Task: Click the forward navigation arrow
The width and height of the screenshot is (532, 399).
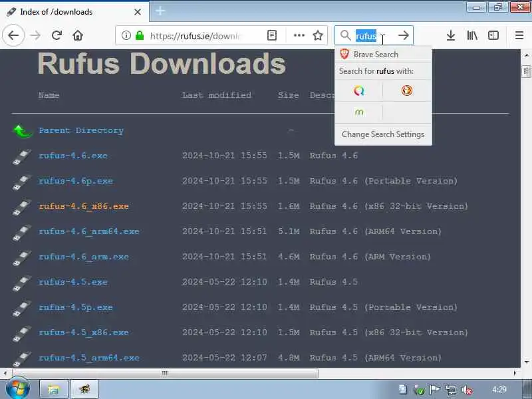Action: (35, 35)
